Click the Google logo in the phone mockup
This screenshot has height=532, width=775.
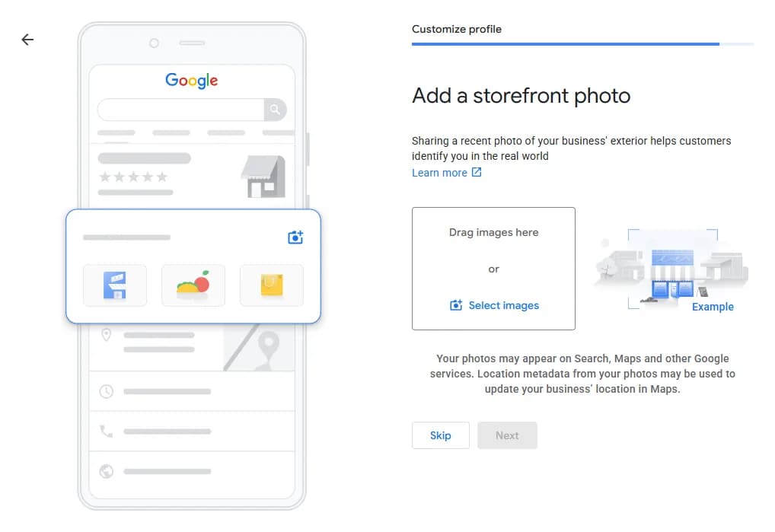[192, 80]
